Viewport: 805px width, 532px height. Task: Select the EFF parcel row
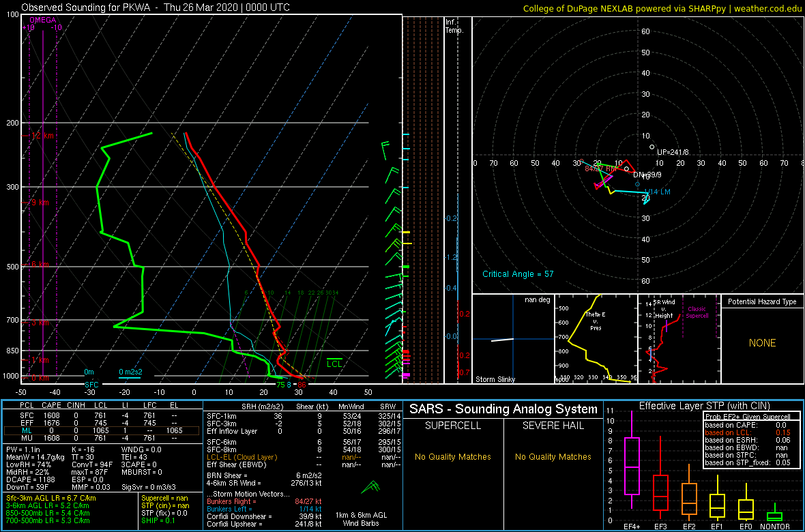point(101,424)
